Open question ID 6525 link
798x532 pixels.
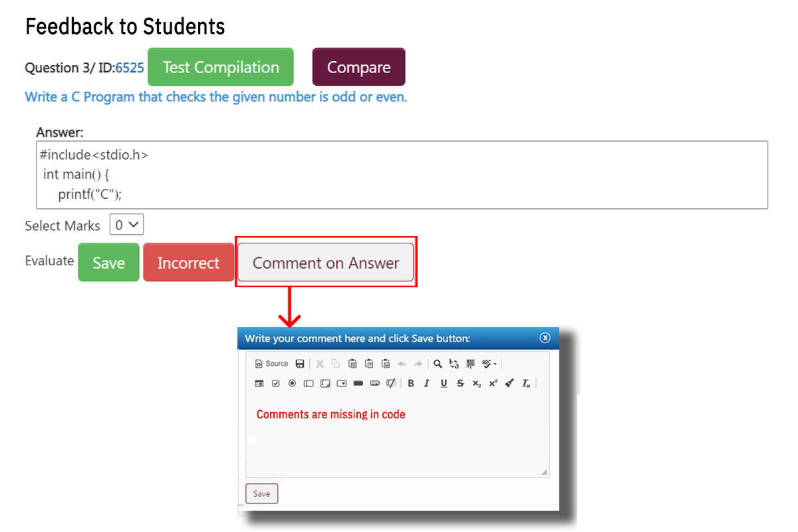coord(129,68)
